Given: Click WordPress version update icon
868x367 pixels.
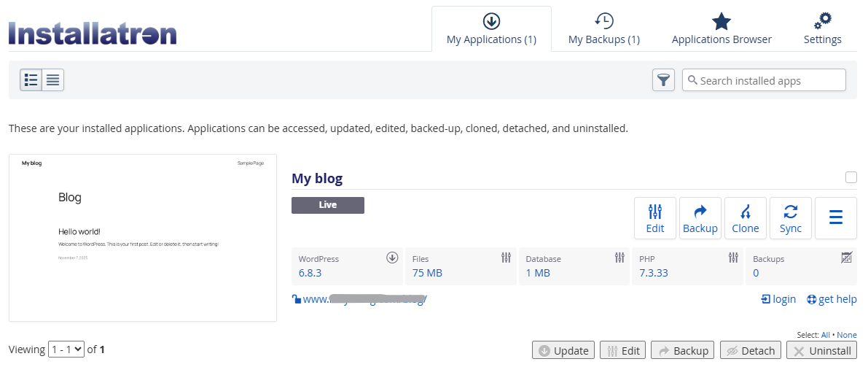Looking at the screenshot, I should point(392,258).
